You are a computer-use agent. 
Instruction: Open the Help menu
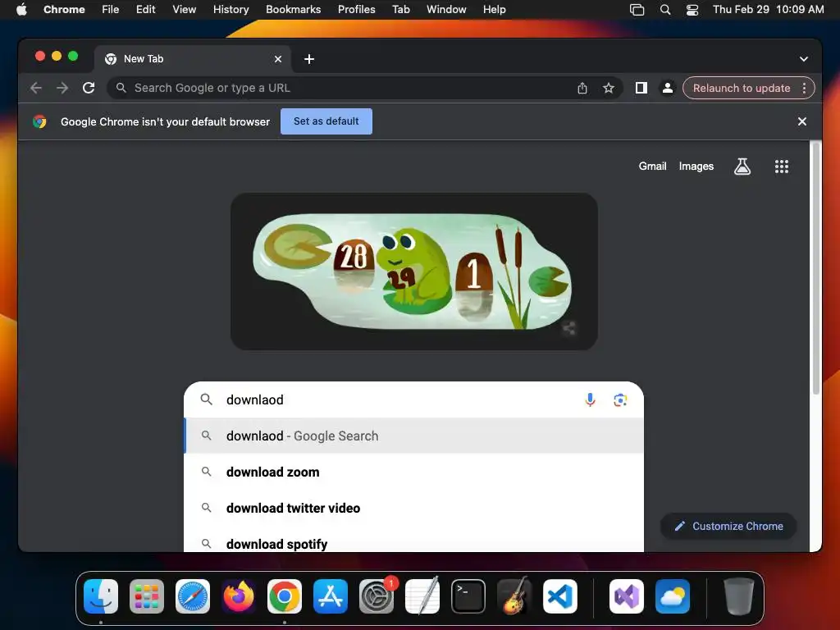[x=494, y=9]
